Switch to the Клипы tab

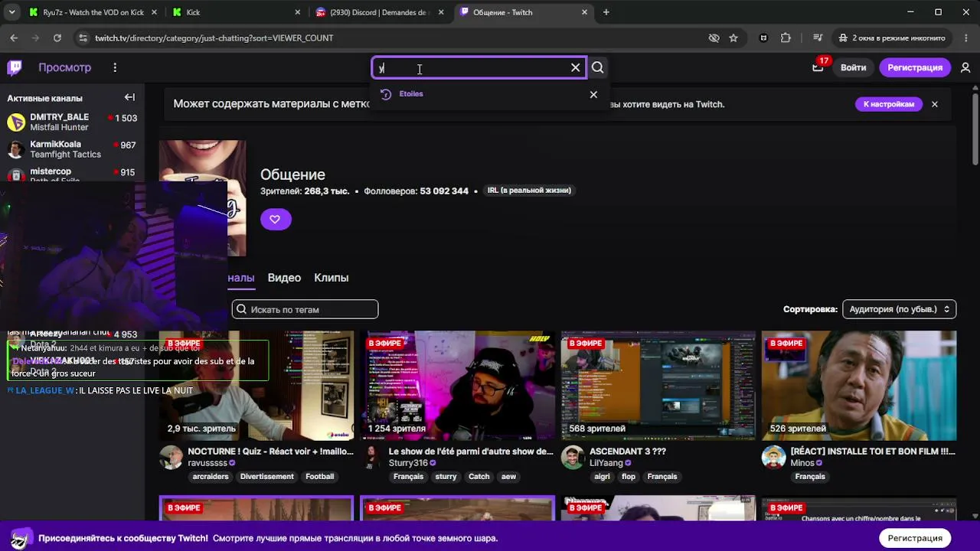click(x=332, y=278)
